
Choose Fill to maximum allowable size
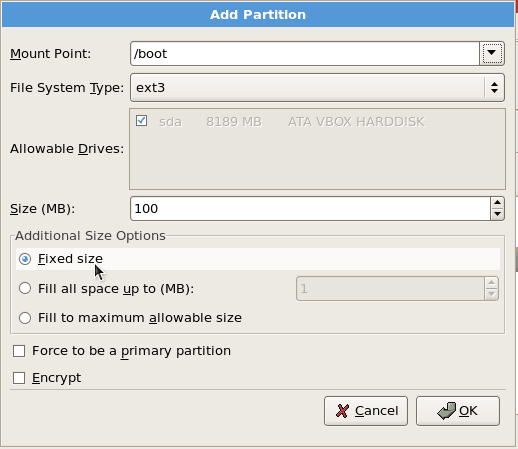tap(25, 318)
